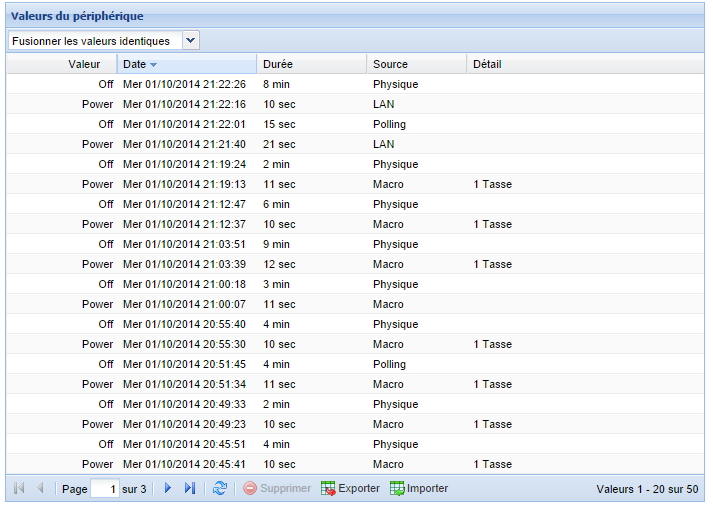Sort by the Date column header
The image size is (713, 508).
click(187, 64)
